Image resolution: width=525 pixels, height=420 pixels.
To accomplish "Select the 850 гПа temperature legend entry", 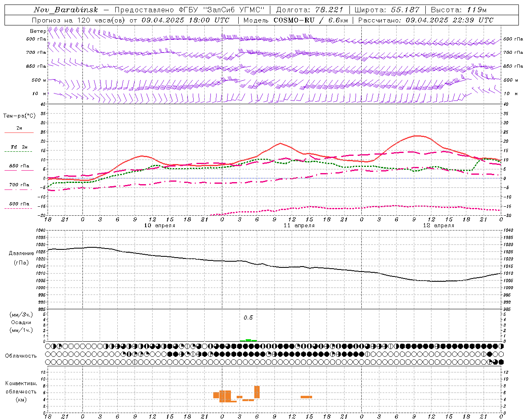I will coord(19,166).
